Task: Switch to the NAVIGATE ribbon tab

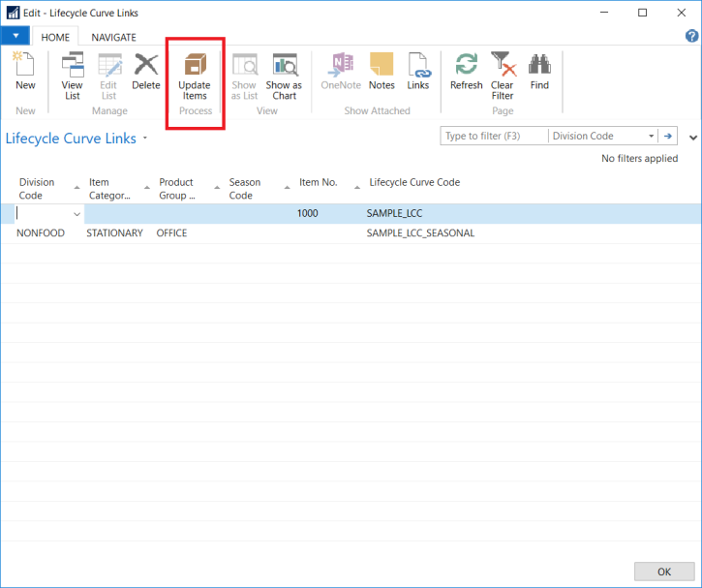Action: coord(113,37)
